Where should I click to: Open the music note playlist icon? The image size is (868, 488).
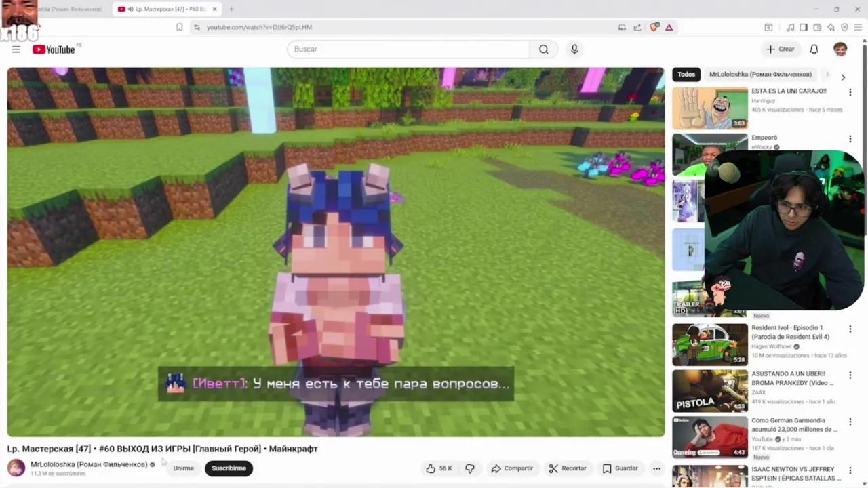[790, 27]
